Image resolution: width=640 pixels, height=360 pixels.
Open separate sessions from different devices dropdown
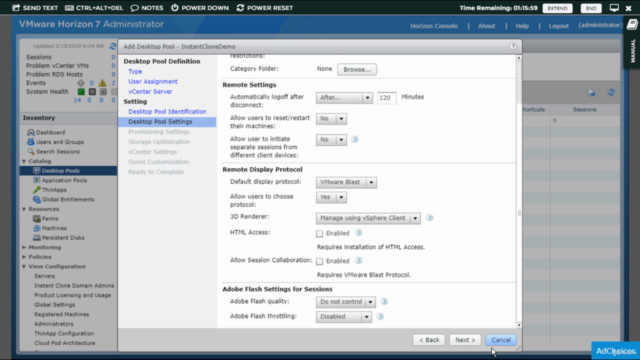[x=331, y=140]
